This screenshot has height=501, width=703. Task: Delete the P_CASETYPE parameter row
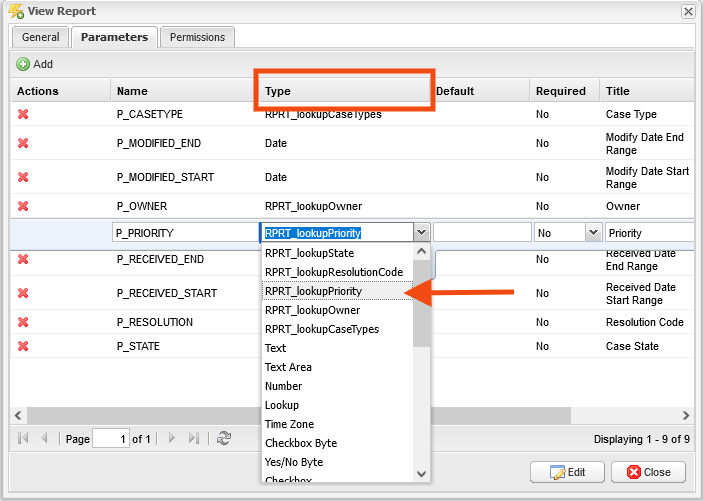point(23,114)
